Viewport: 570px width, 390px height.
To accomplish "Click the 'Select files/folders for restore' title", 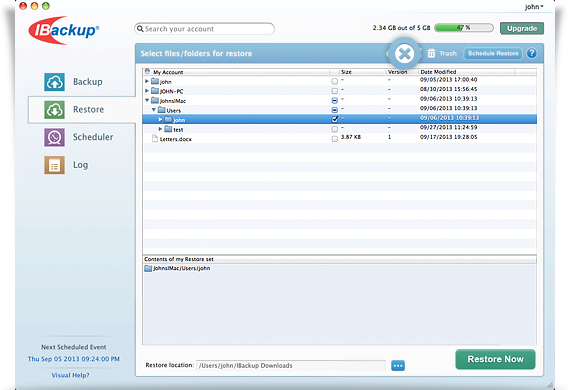I will tap(196, 53).
